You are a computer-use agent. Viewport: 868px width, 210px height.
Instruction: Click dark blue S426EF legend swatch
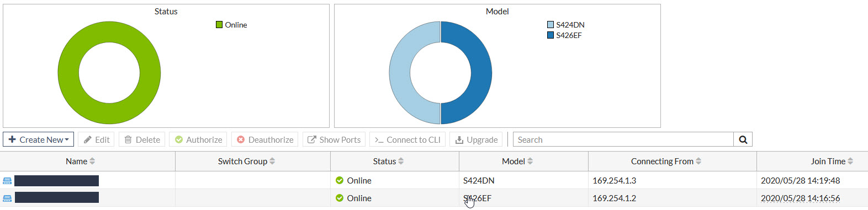(551, 35)
